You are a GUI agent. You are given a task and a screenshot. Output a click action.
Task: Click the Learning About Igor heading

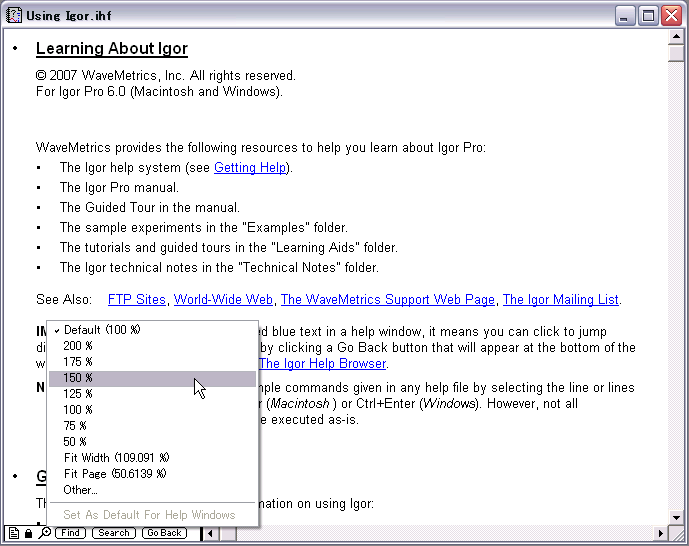coord(112,48)
